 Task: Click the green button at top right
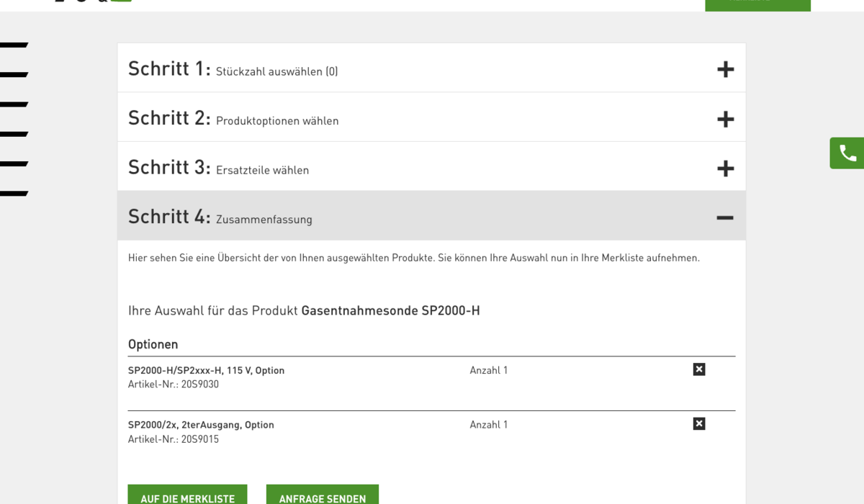click(757, 4)
